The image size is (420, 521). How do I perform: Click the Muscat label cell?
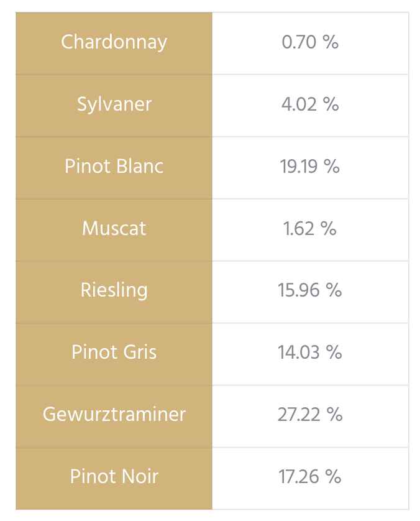(114, 228)
